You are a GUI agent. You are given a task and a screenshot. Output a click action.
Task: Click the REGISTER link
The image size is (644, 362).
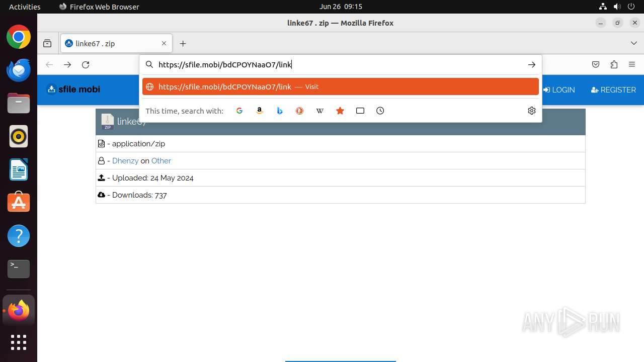[x=613, y=90]
